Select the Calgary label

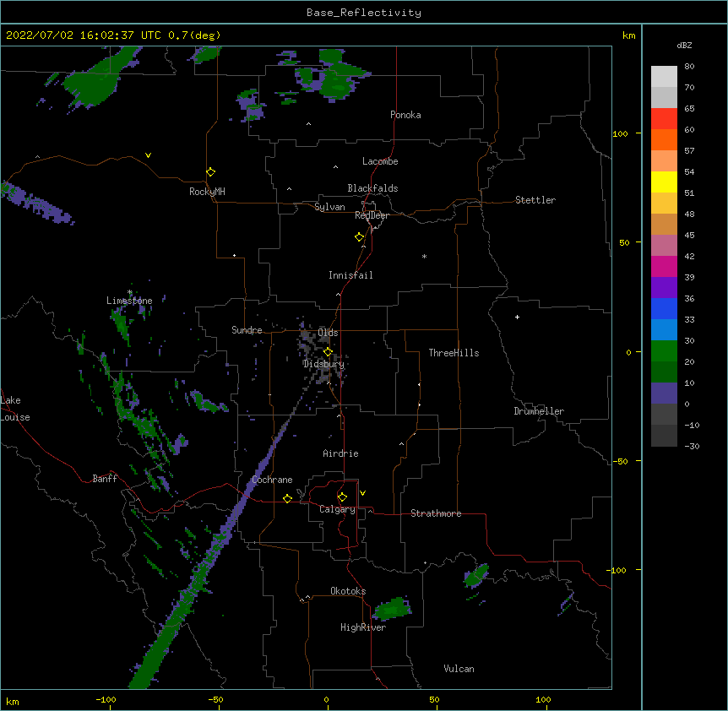pyautogui.click(x=337, y=509)
